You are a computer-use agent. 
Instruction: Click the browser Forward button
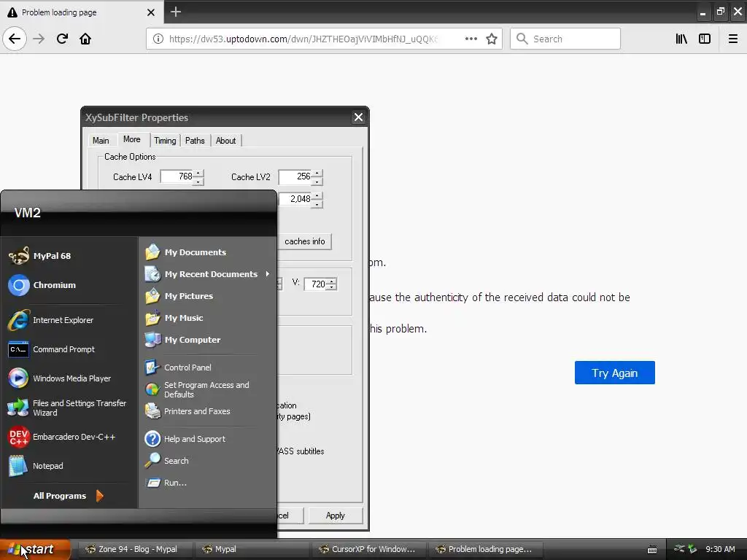pos(39,39)
